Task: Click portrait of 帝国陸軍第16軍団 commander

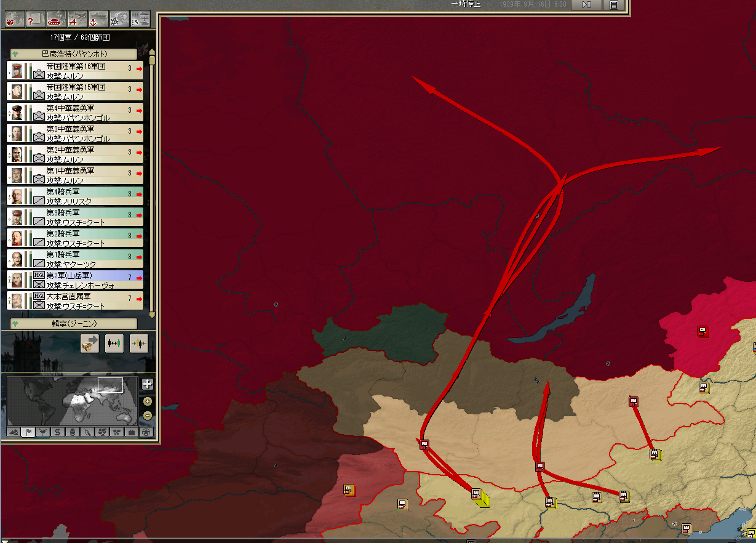Action: [x=17, y=70]
